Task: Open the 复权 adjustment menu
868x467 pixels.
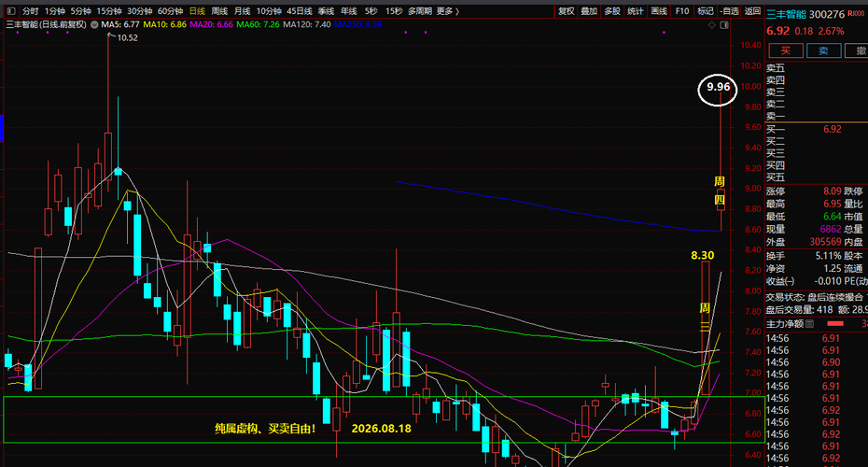Action: [x=566, y=11]
